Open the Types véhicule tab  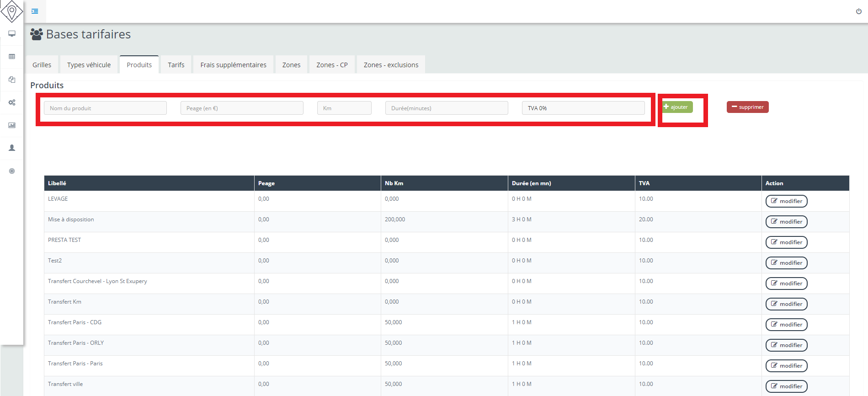pos(89,65)
